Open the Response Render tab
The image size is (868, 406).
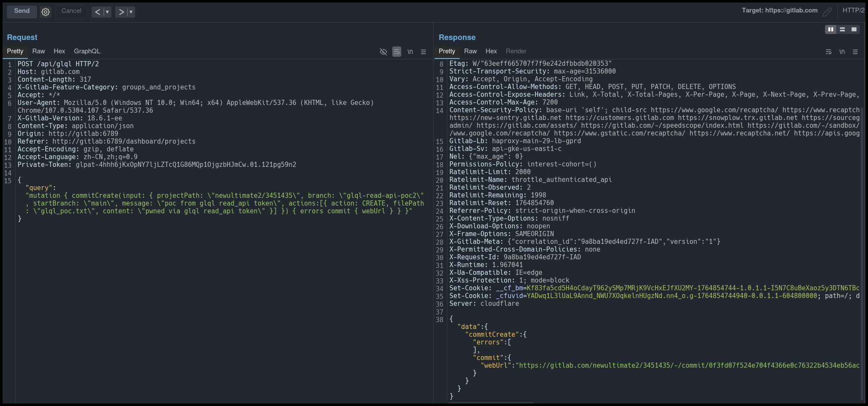tap(516, 51)
